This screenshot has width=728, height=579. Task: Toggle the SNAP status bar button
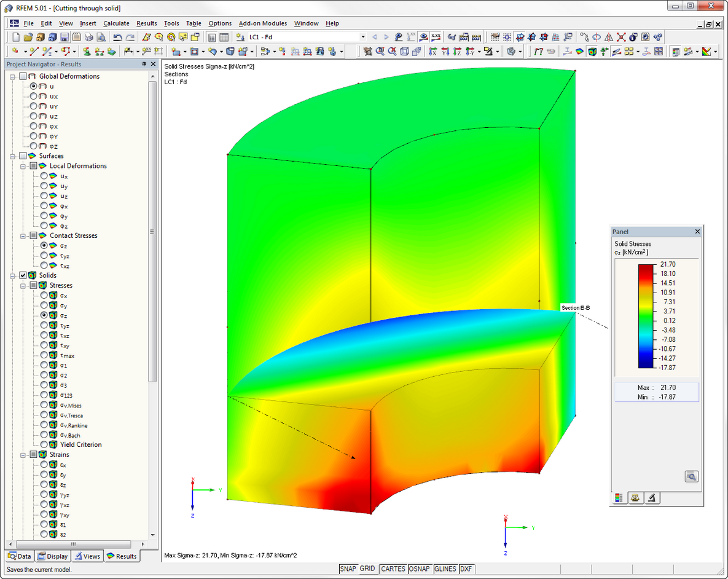[348, 569]
